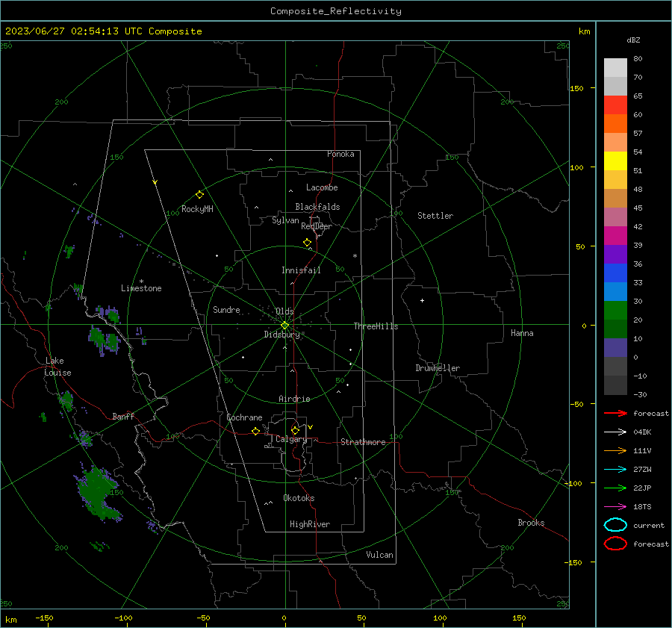Select the 80 dBZ light grey swatch
Image resolution: width=672 pixels, height=628 pixels.
(615, 68)
